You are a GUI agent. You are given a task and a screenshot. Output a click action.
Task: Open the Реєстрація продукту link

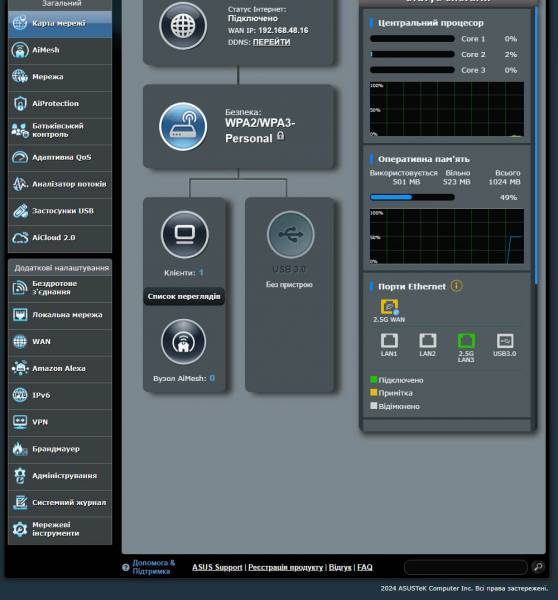(x=286, y=567)
